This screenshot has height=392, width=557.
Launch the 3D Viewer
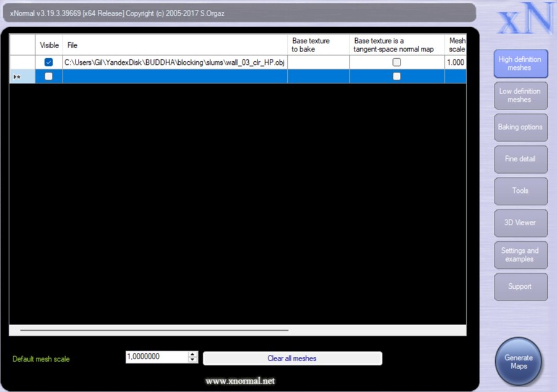(520, 223)
